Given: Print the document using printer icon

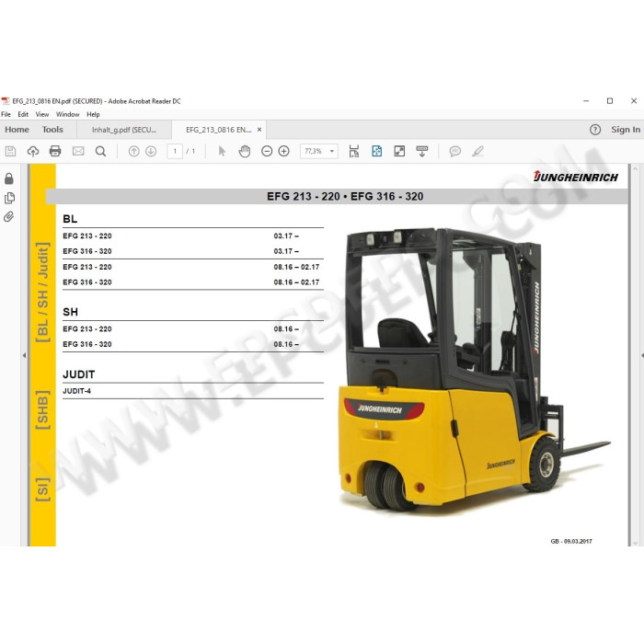Looking at the screenshot, I should [55, 152].
